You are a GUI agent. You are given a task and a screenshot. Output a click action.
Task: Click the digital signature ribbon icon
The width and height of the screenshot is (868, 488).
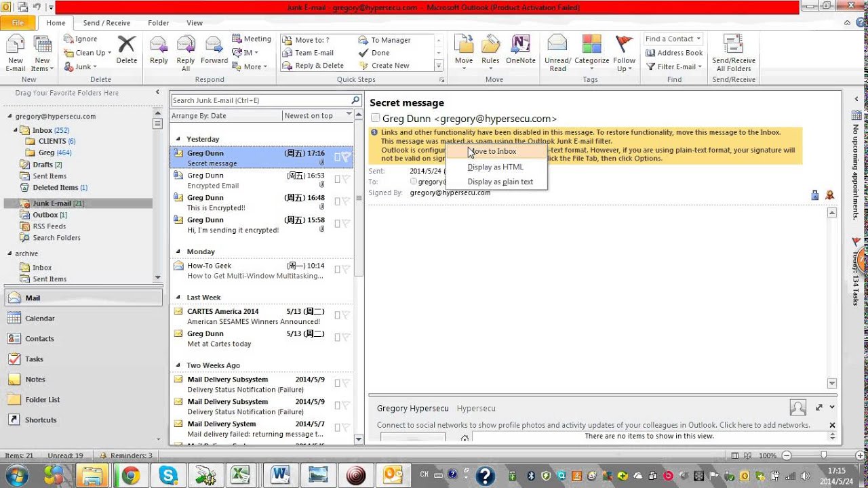click(829, 195)
